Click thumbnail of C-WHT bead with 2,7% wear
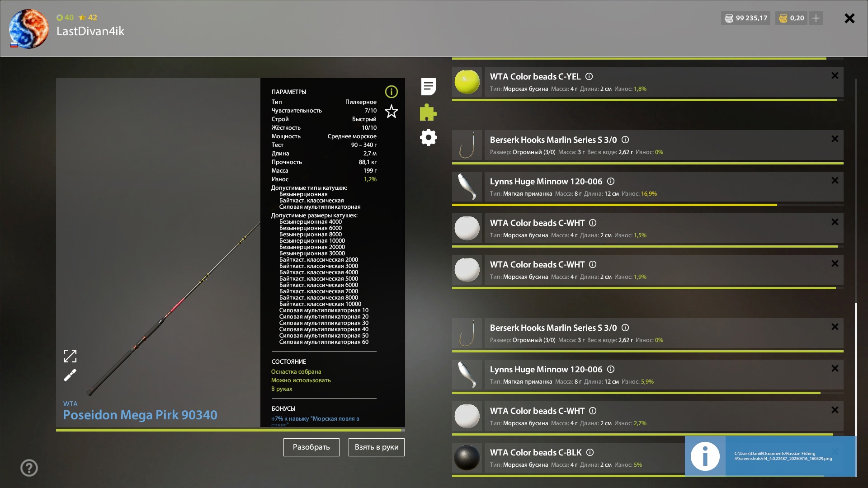 [467, 416]
